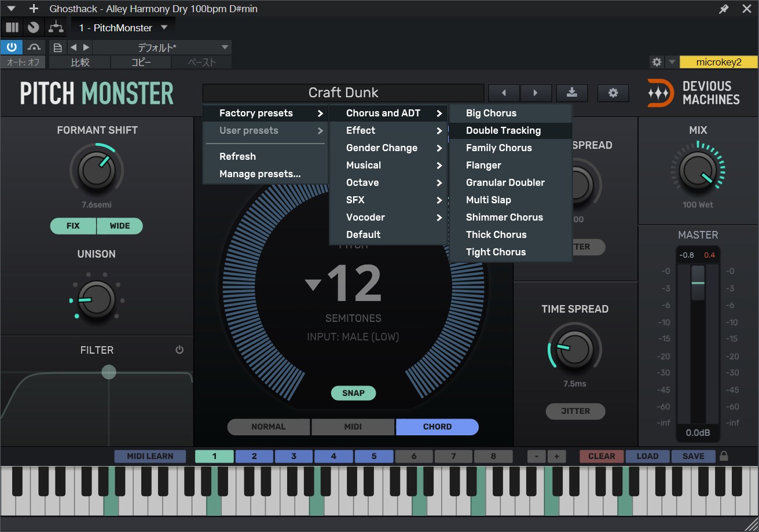
Task: Choose Manage presets from menu
Action: 260,174
